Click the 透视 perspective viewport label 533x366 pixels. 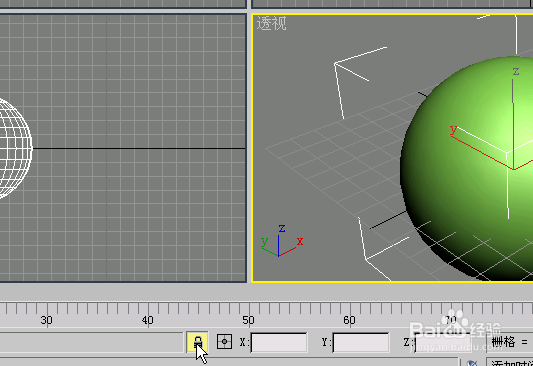pyautogui.click(x=271, y=23)
